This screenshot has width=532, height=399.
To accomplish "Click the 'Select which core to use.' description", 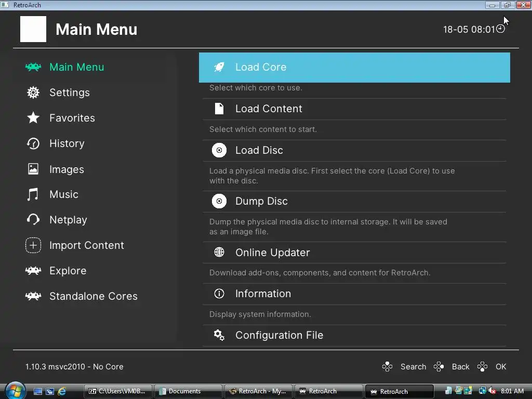I will pos(256,87).
